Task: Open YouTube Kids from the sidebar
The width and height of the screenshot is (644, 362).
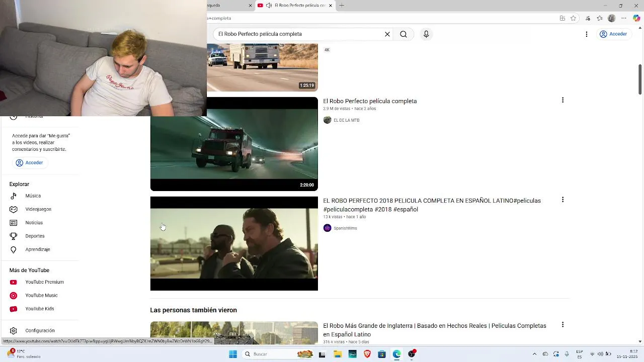Action: pyautogui.click(x=40, y=309)
